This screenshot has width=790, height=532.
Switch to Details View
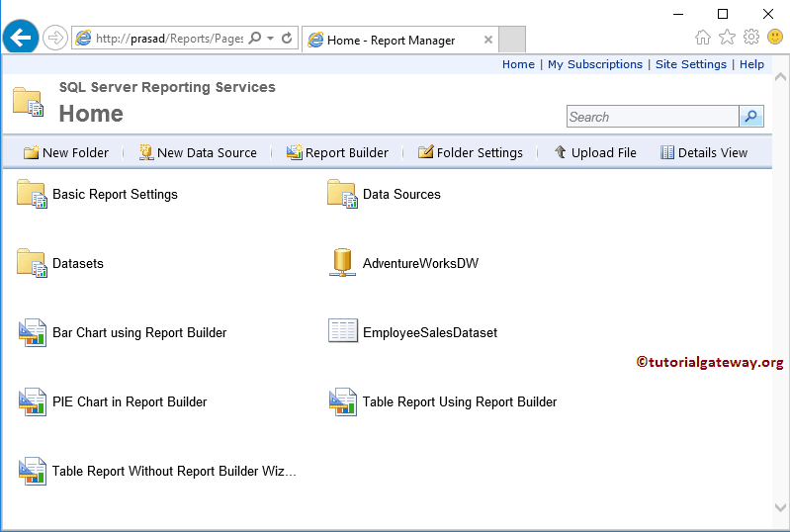click(704, 152)
